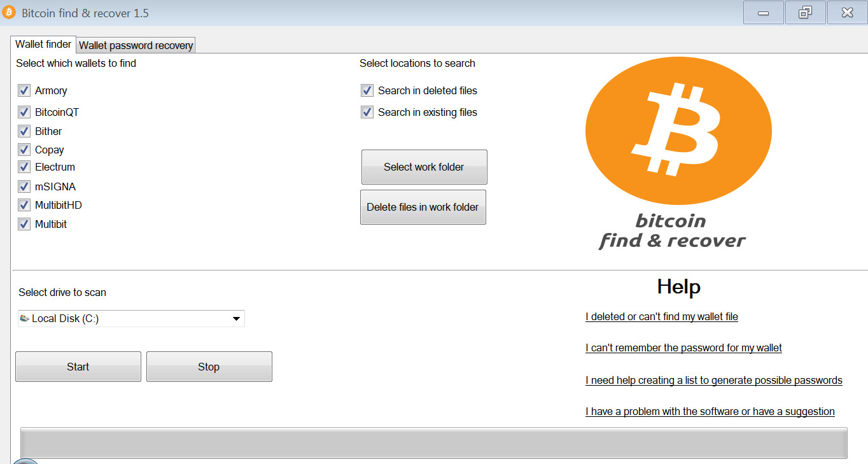Open help link about forgotten wallet password
This screenshot has height=464, width=868.
pyautogui.click(x=683, y=348)
